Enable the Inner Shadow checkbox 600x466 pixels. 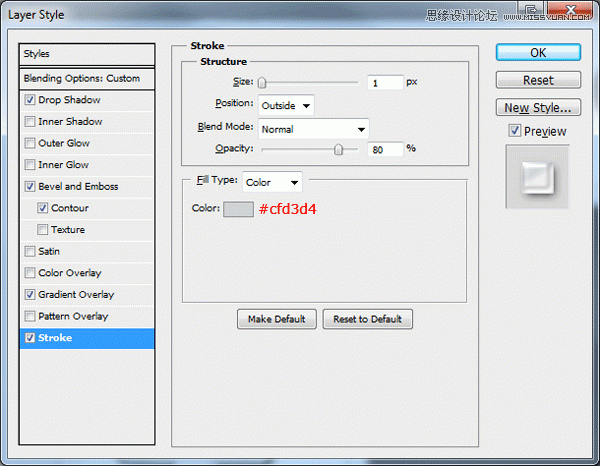tap(30, 122)
